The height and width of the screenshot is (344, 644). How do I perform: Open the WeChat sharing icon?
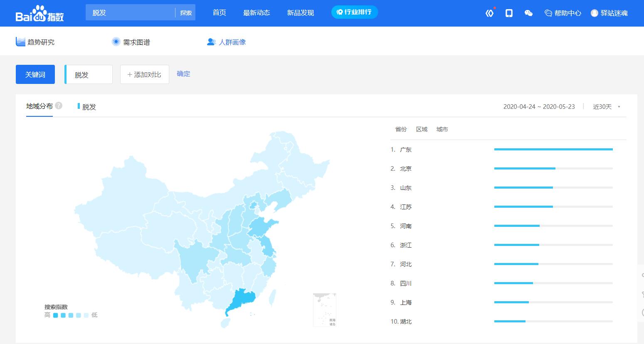(528, 14)
